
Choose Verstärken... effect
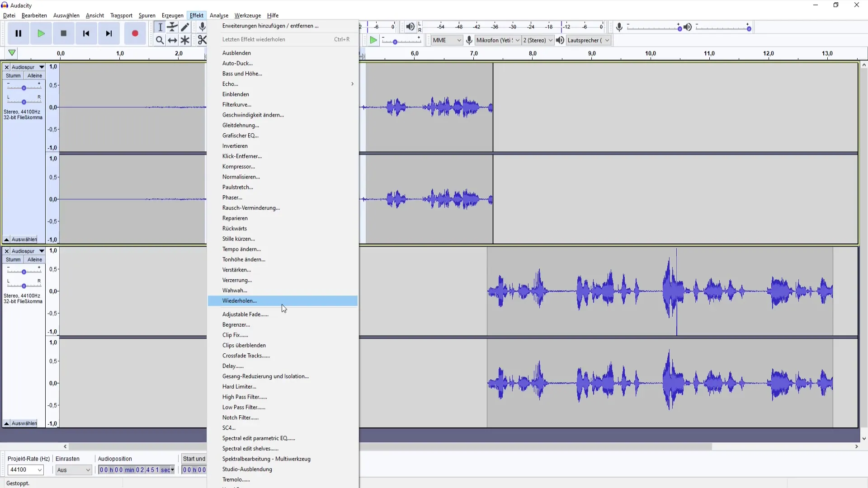283,270
